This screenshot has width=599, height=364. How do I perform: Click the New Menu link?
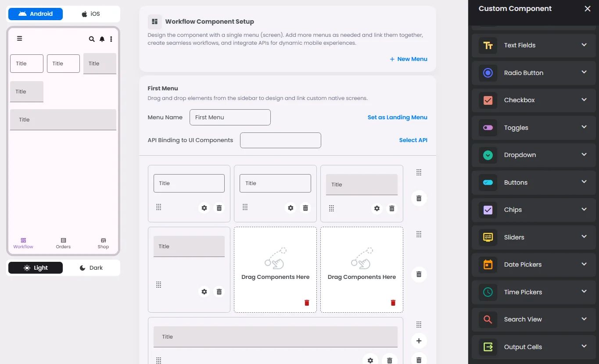[408, 59]
